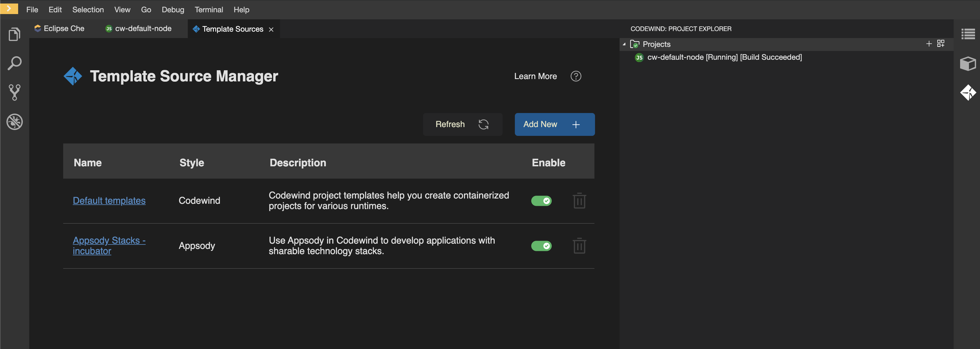Open the Source Control icon

coord(14,93)
